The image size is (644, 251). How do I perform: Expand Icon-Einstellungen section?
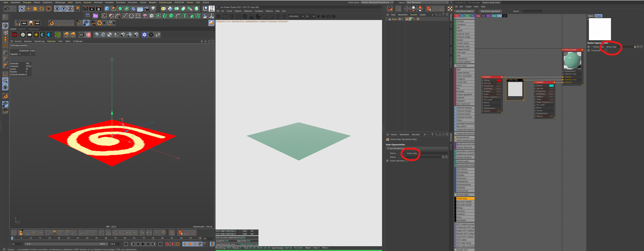pyautogui.click(x=388, y=148)
